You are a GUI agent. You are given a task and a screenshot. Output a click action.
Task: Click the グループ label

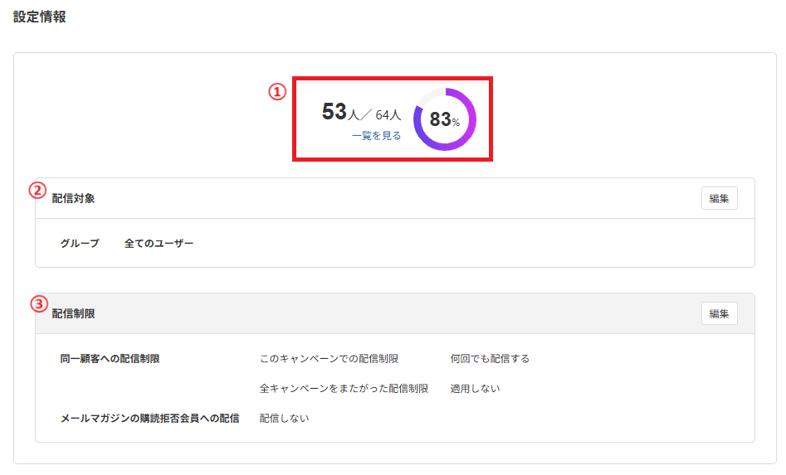pyautogui.click(x=80, y=244)
